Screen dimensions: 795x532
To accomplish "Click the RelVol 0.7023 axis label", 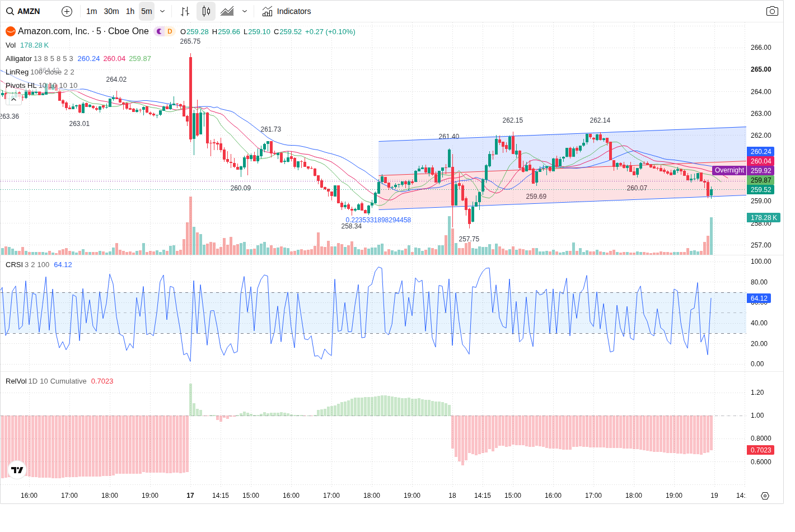I will tap(761, 450).
